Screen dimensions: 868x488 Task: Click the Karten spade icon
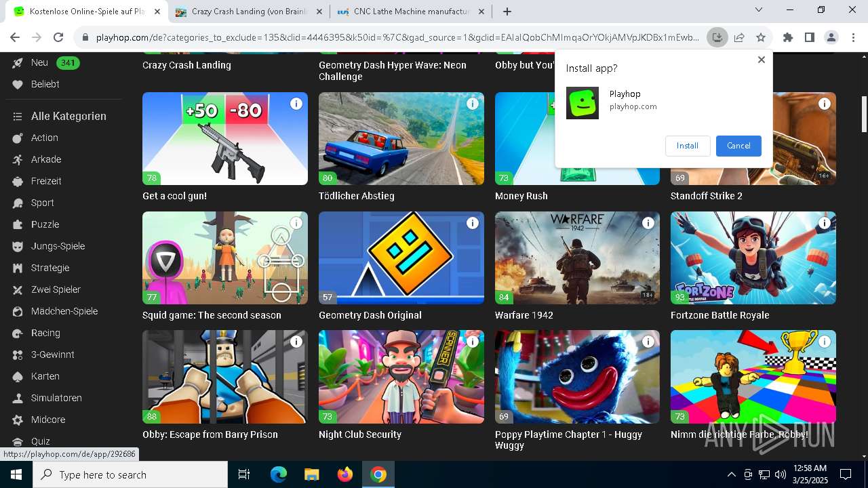18,376
